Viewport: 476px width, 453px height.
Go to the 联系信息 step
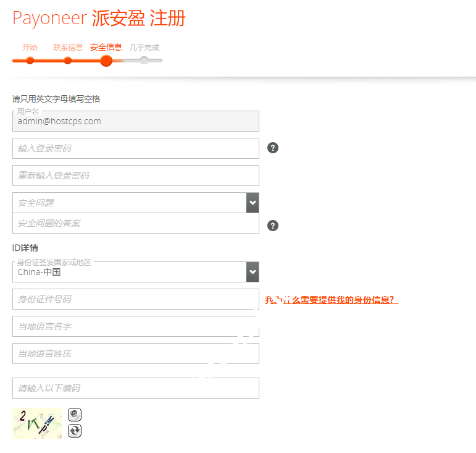coord(68,48)
